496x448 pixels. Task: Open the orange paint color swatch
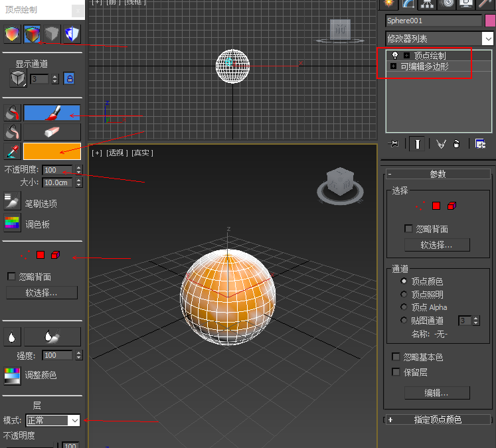coord(52,151)
